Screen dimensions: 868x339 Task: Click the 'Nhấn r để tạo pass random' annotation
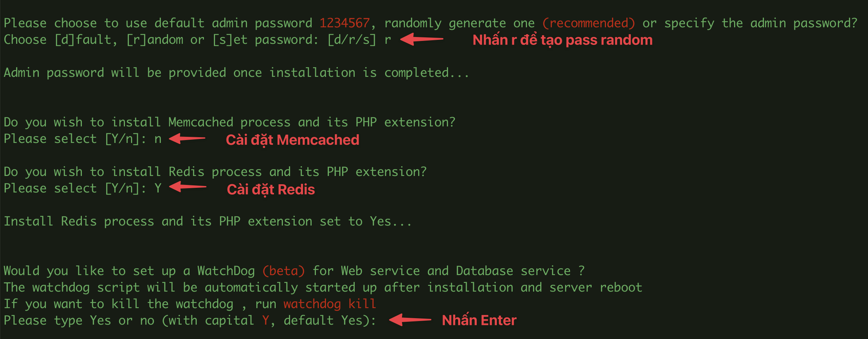click(x=563, y=40)
